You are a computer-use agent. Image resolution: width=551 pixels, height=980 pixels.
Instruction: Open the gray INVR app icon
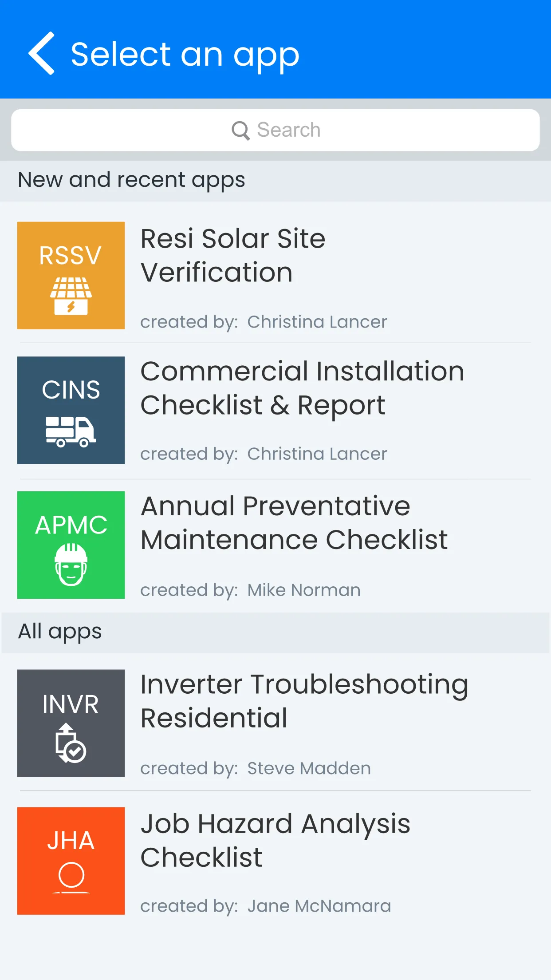pyautogui.click(x=71, y=723)
